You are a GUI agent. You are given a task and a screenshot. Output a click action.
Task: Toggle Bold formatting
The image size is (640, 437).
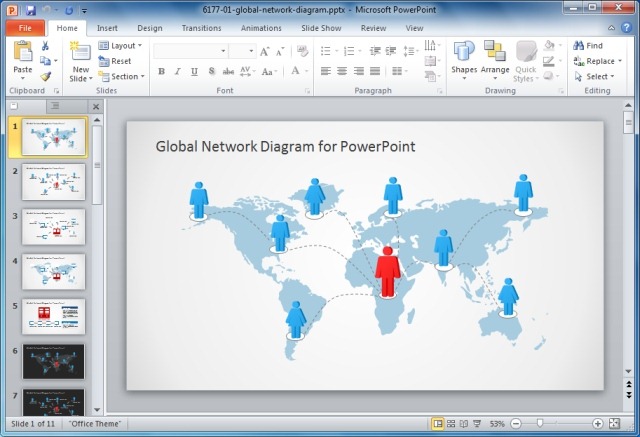click(x=162, y=71)
